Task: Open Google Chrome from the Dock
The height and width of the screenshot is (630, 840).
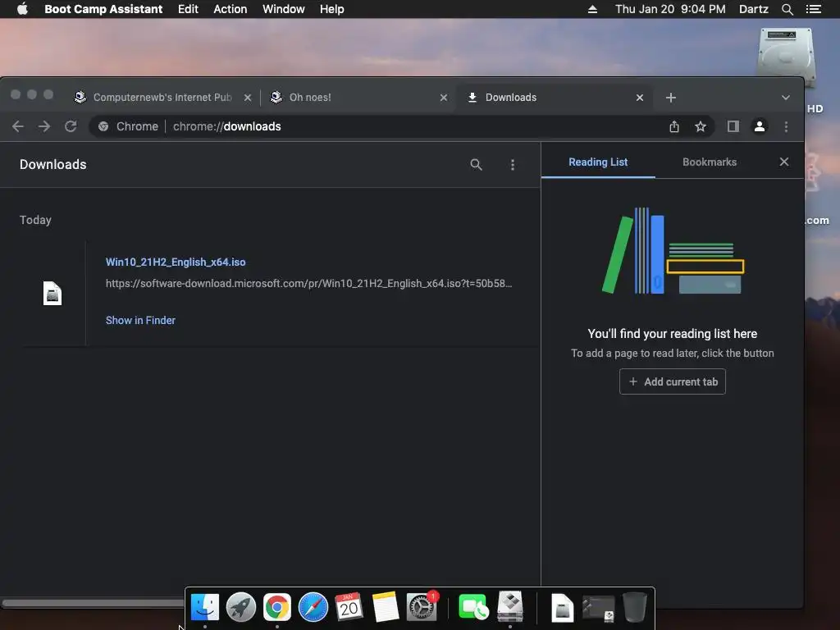Action: click(277, 608)
